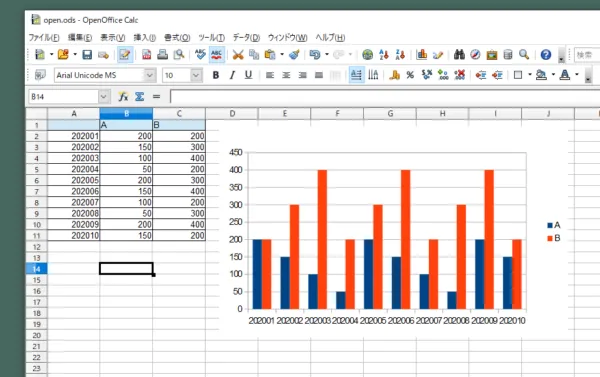Image resolution: width=600 pixels, height=377 pixels.
Task: Click the Copy icon
Action: coord(254,55)
